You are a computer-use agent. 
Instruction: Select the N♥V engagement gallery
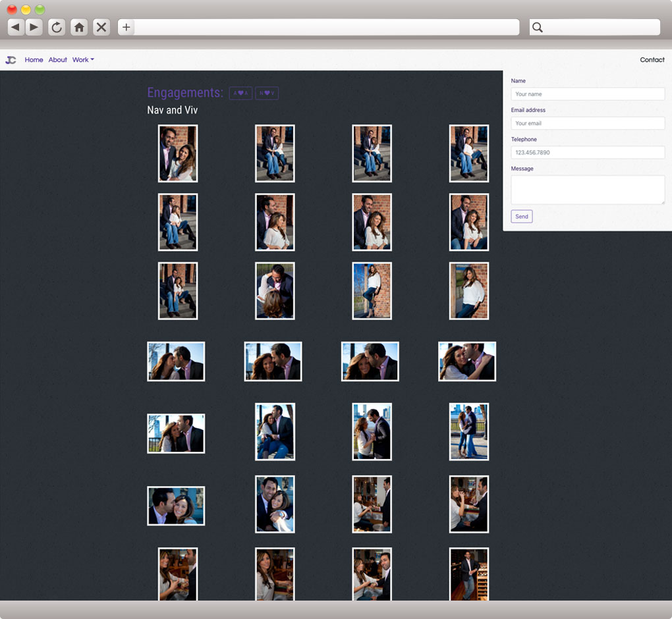[267, 94]
